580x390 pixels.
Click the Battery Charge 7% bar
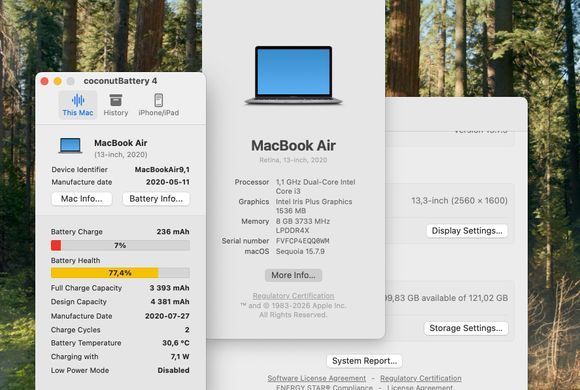click(x=120, y=245)
